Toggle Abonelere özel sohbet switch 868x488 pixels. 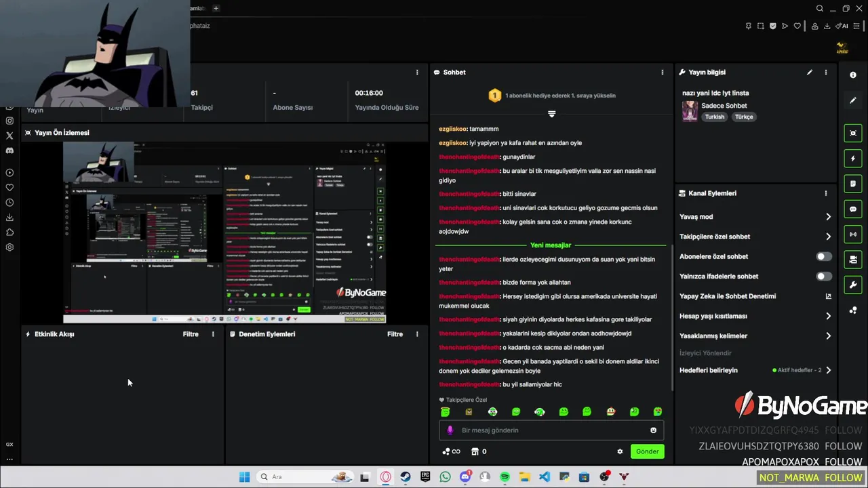(x=824, y=256)
